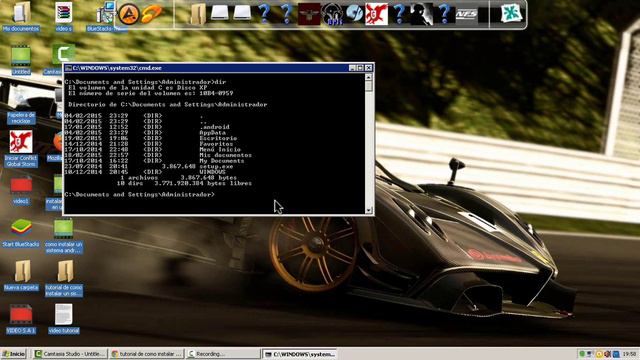Click the cmd.exe window title bar
640x360 pixels.
point(218,68)
